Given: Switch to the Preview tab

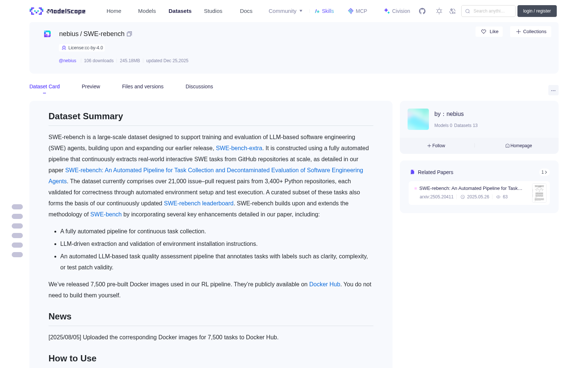Looking at the screenshot, I should point(91,86).
